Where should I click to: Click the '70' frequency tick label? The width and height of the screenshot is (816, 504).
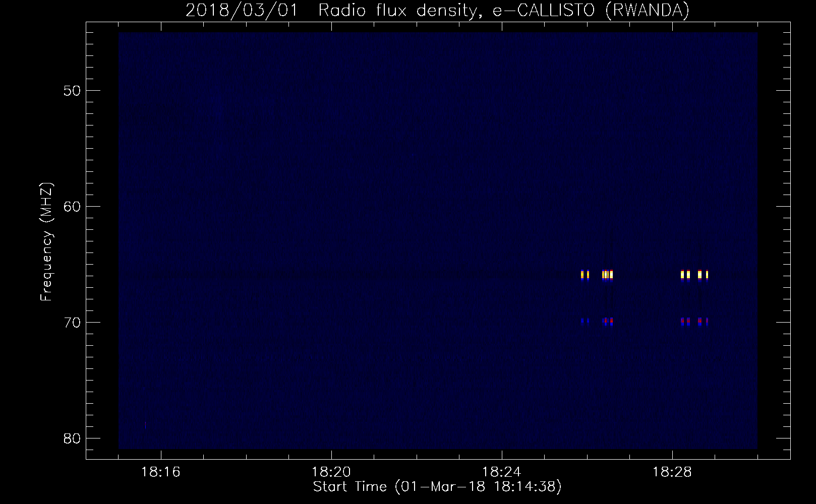click(72, 323)
